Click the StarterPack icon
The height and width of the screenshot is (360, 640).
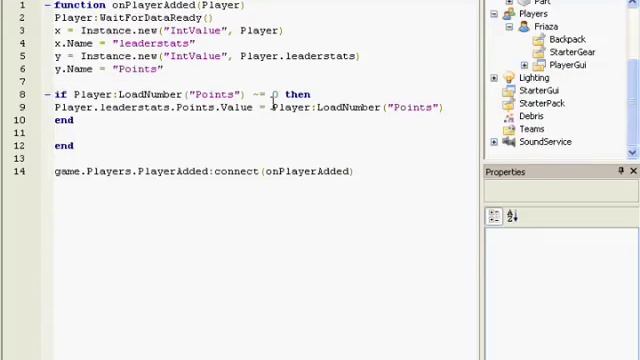click(x=509, y=104)
